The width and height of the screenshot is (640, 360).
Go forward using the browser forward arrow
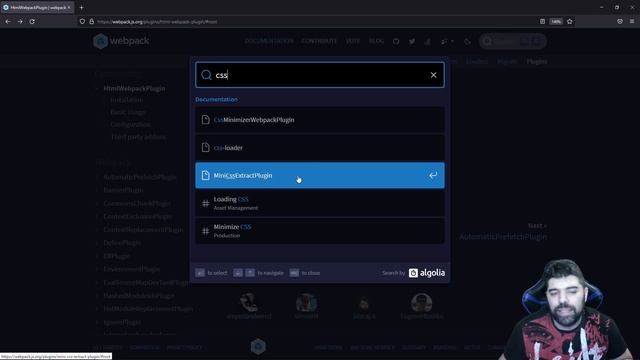(20, 21)
